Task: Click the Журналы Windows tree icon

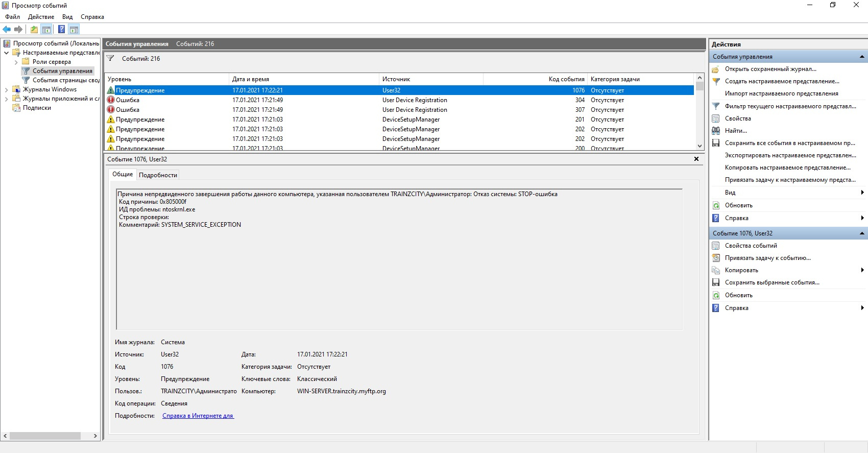Action: pos(16,89)
